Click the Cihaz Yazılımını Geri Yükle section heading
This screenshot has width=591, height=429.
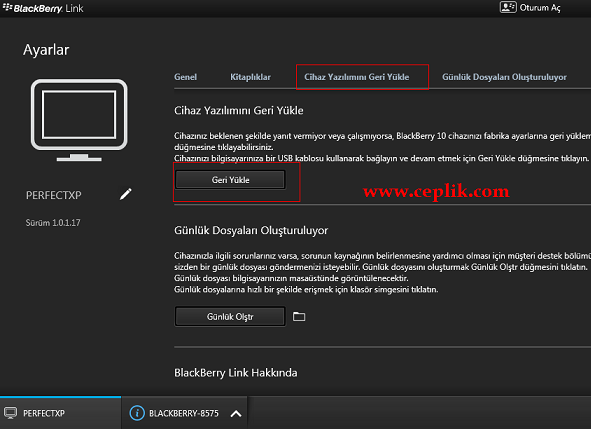coord(239,110)
